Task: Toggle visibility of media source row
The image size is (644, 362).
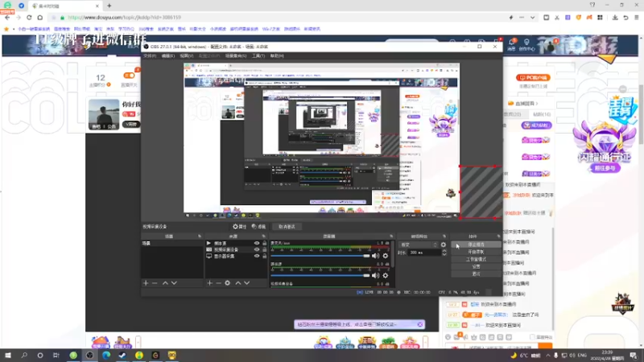Action: [257, 244]
